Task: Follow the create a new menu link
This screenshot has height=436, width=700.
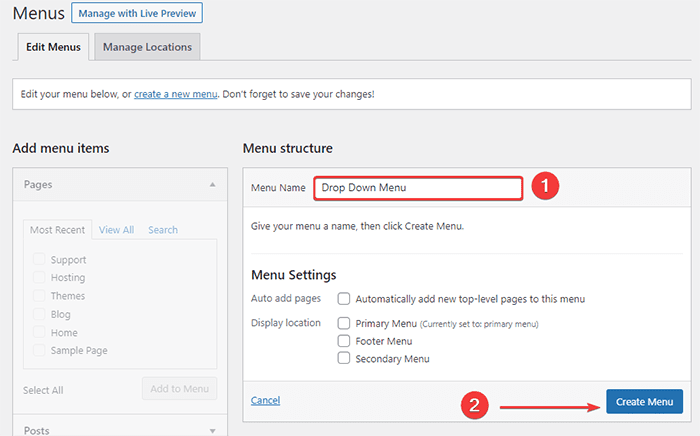Action: point(176,94)
